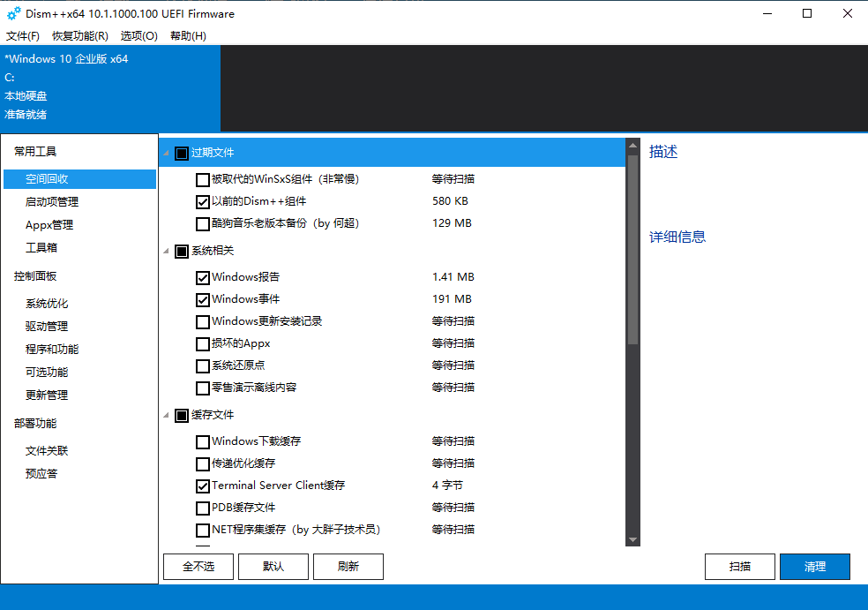Toggle the 系统还原点 checkbox
This screenshot has width=868, height=610.
click(202, 365)
